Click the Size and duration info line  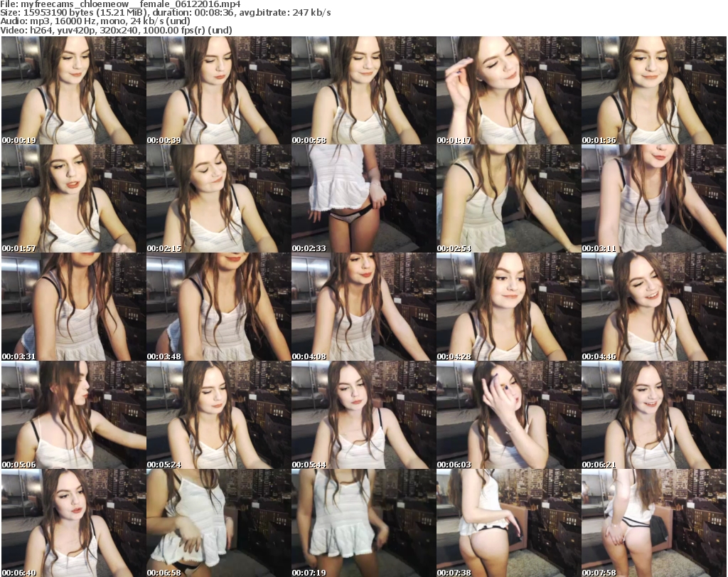click(x=165, y=13)
